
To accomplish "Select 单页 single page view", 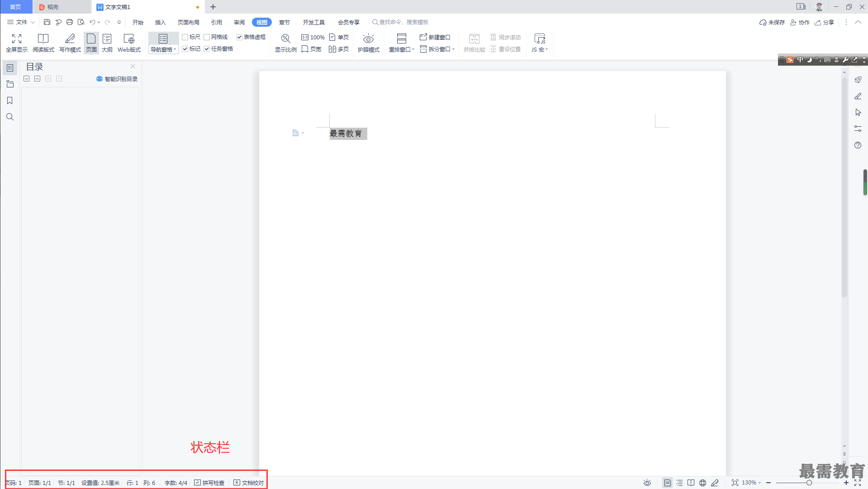I will [339, 37].
